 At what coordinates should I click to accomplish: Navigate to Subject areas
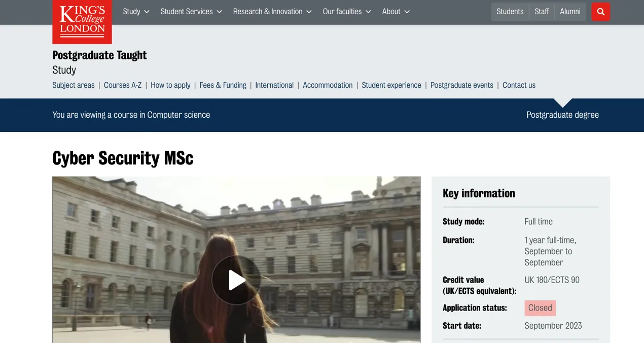74,85
